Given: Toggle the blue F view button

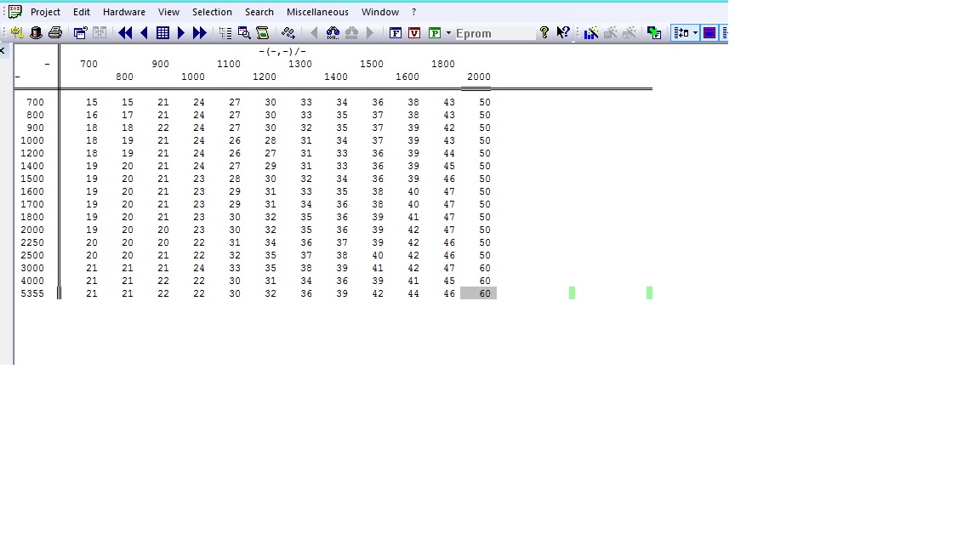Looking at the screenshot, I should (395, 33).
